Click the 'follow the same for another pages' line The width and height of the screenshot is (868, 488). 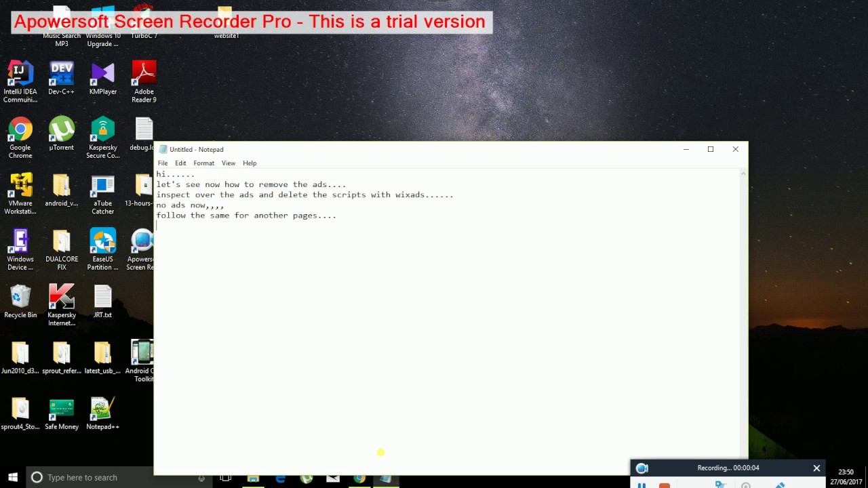[246, 216]
